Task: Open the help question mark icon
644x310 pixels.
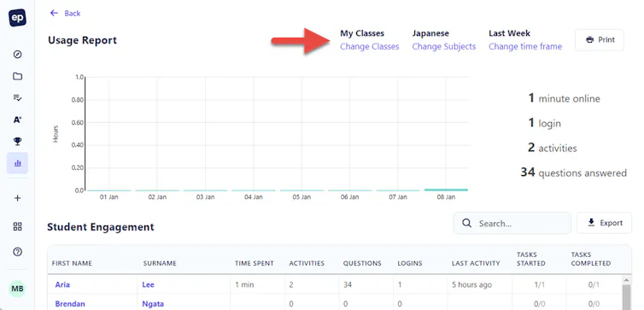Action: coord(17,252)
